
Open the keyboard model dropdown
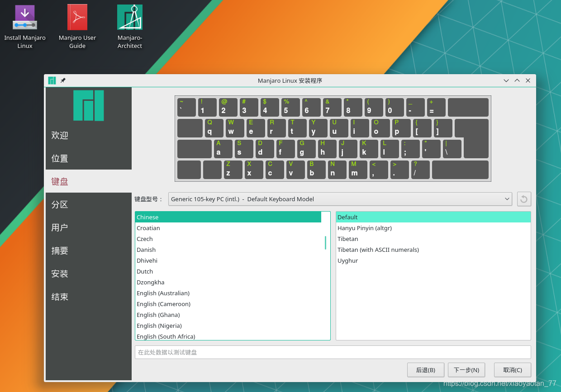[340, 199]
